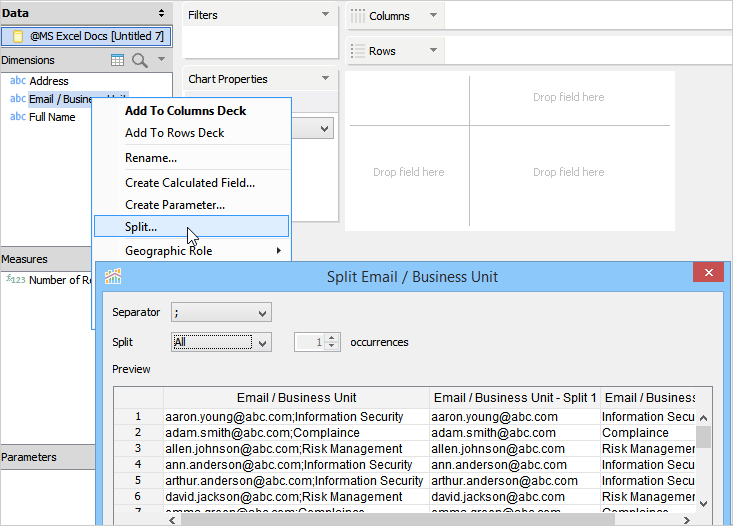Click the Columns shelf icon
Image resolution: width=733 pixels, height=526 pixels.
[x=357, y=16]
